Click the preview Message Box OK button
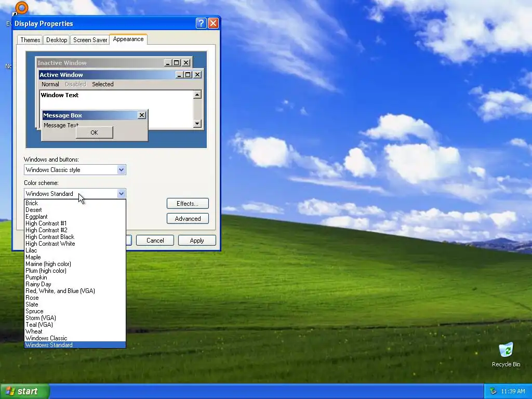 pos(95,132)
